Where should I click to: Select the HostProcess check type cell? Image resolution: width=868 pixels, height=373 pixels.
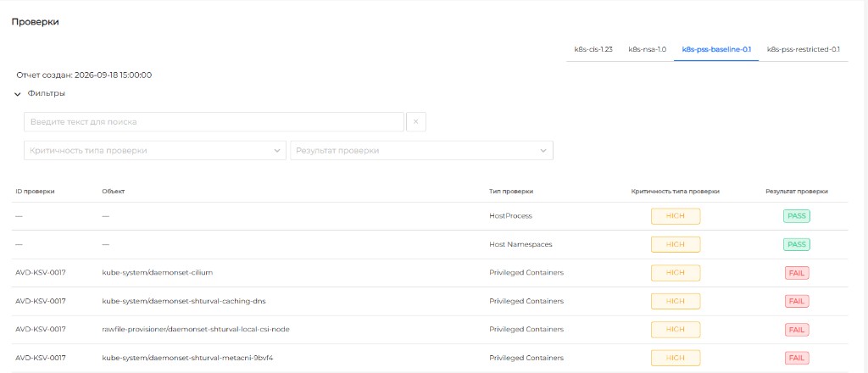[x=510, y=216]
